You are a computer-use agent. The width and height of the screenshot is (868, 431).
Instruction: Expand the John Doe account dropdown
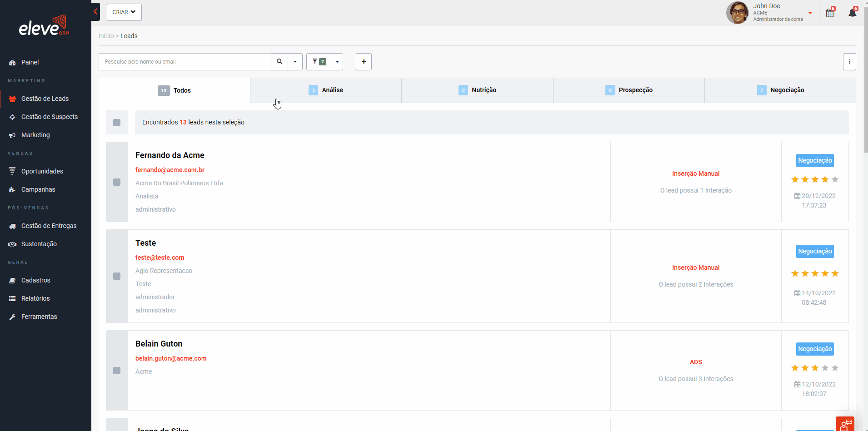point(810,13)
